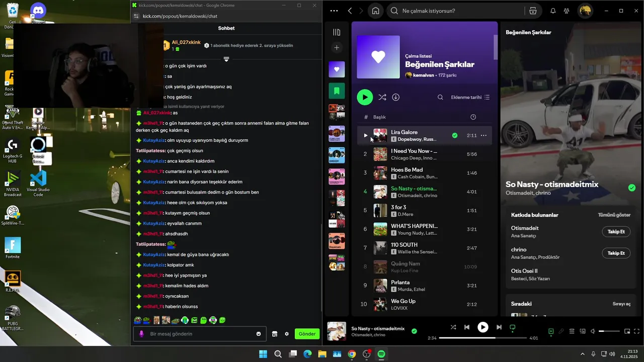Remove Lira Galore from liked via green check
644x362 pixels.
click(x=455, y=135)
